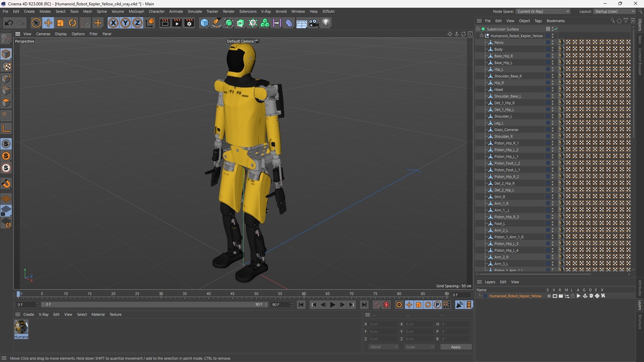Add a Subdivision Surface generator icon
Viewport: 644px width, 362px height.
pos(229,23)
